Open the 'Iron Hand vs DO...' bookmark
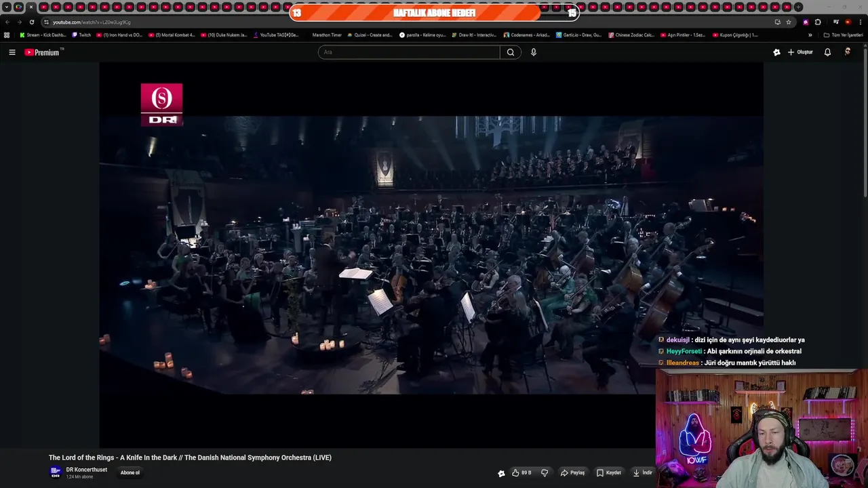The image size is (868, 488). point(119,35)
